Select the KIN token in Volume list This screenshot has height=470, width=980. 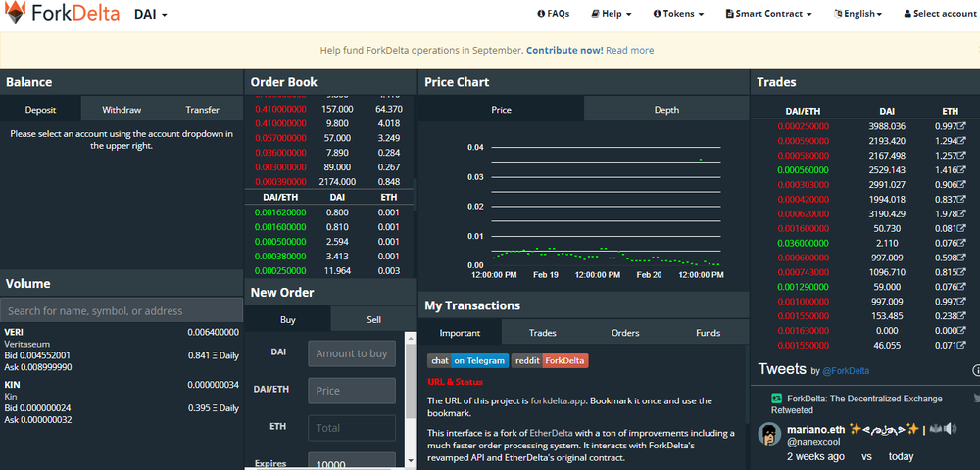point(122,402)
